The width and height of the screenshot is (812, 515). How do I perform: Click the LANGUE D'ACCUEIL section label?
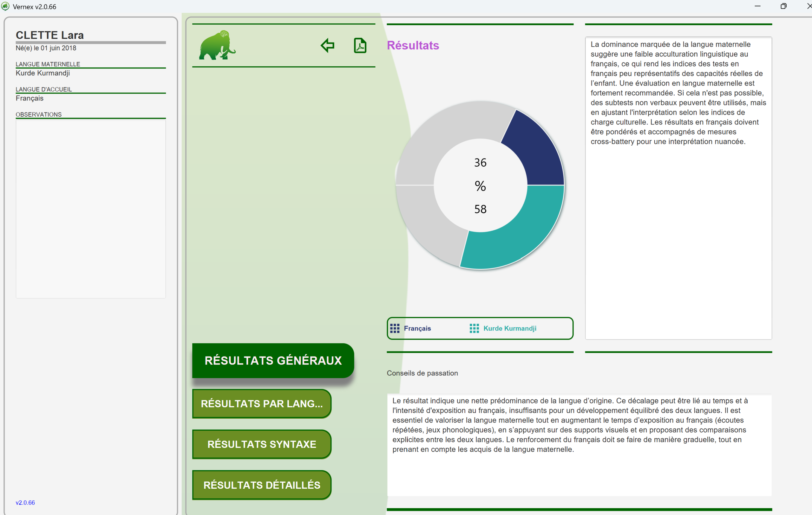pos(44,89)
